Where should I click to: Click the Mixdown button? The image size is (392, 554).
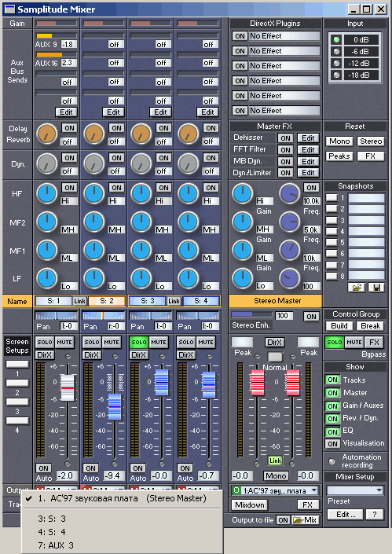click(x=250, y=505)
